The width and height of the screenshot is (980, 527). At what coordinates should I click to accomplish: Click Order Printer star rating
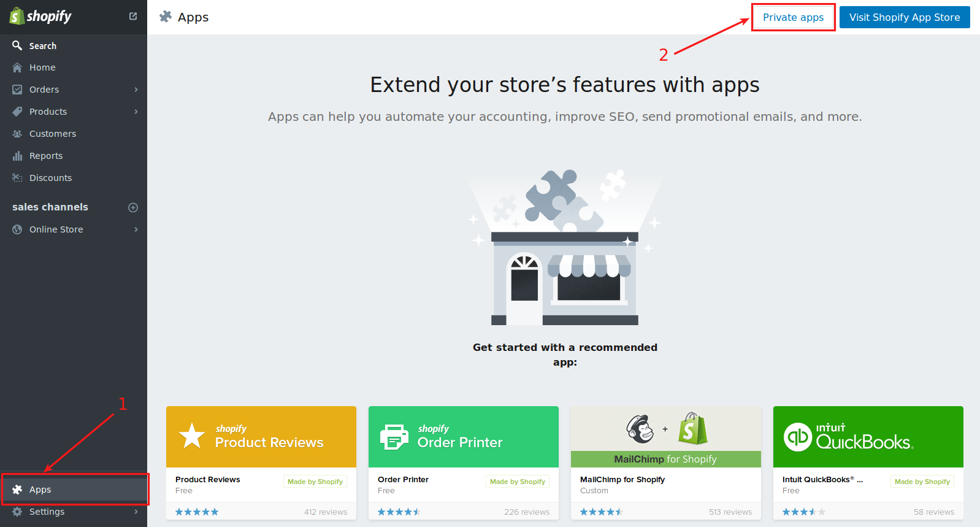[x=399, y=512]
